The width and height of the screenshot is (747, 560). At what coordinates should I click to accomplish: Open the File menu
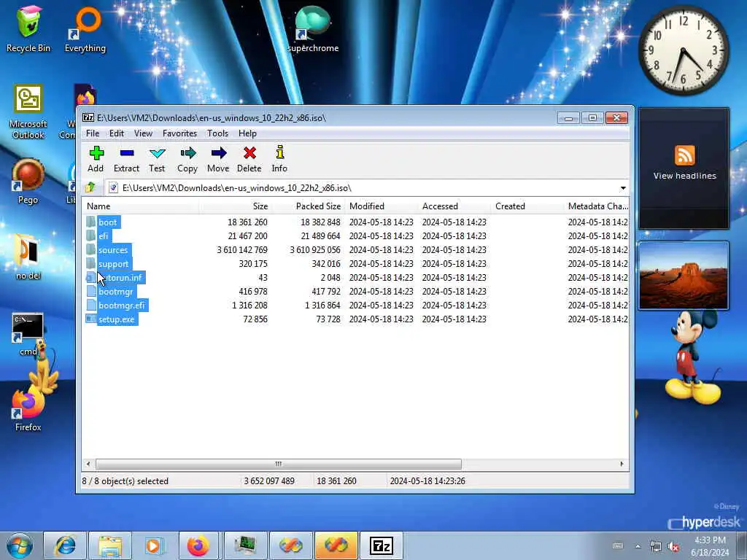tap(93, 133)
